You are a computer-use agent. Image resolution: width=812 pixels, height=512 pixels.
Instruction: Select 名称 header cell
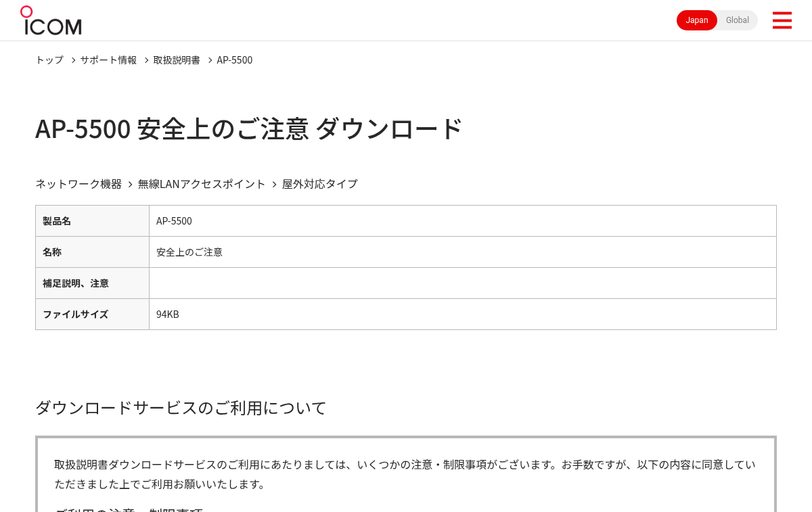[x=92, y=252]
